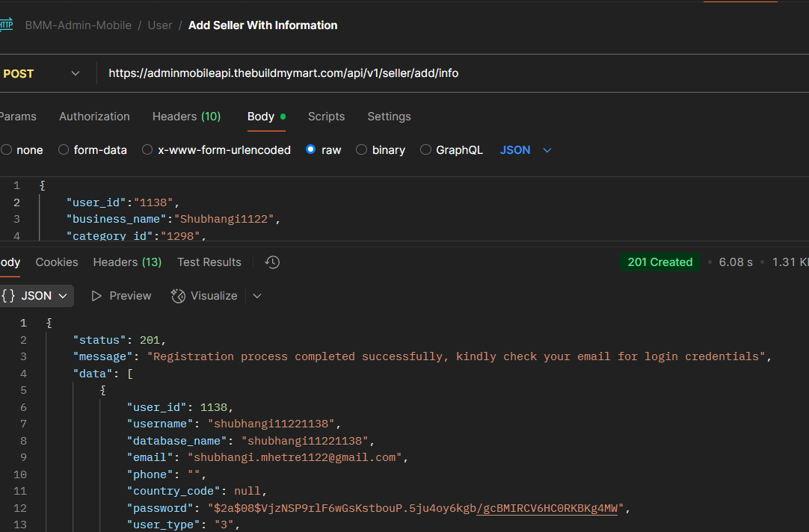Switch to the request Params tab
The image size is (809, 532).
point(18,117)
